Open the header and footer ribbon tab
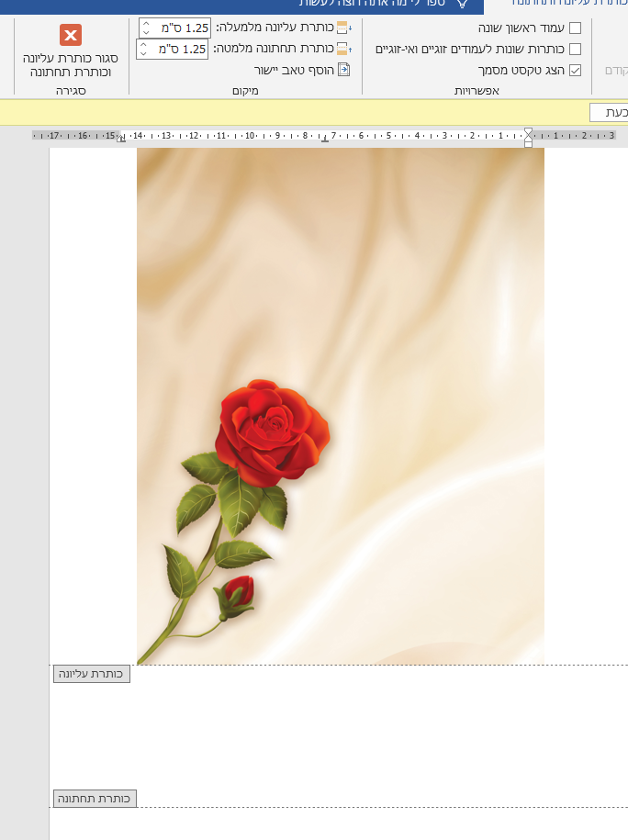This screenshot has height=840, width=628. [x=569, y=4]
